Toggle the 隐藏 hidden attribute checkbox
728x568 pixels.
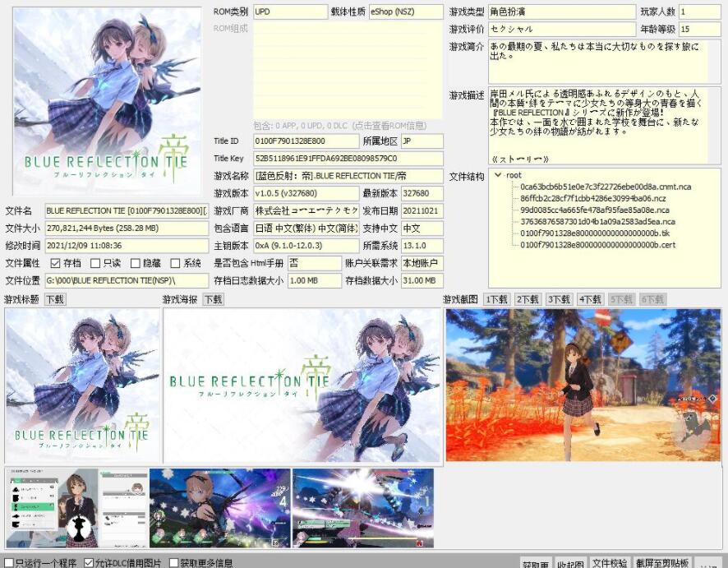135,263
